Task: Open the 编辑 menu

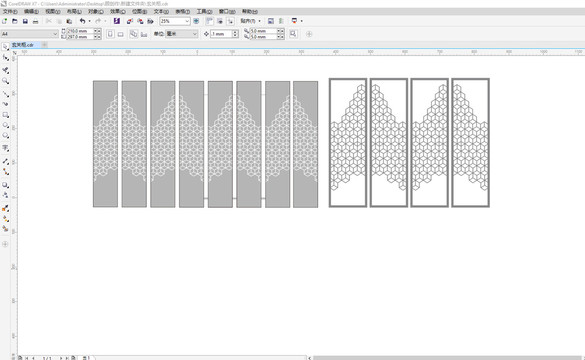Action: click(x=31, y=12)
